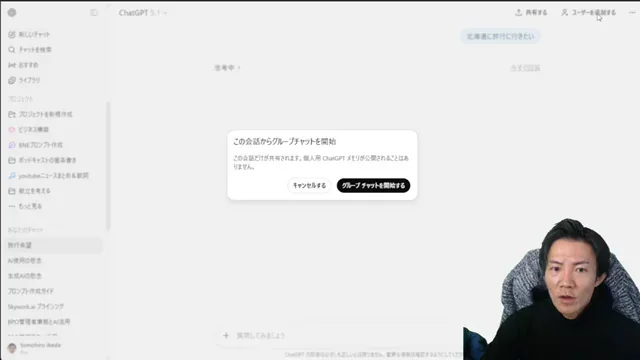Click the あなたのチャット section header
The width and height of the screenshot is (640, 360).
25,230
